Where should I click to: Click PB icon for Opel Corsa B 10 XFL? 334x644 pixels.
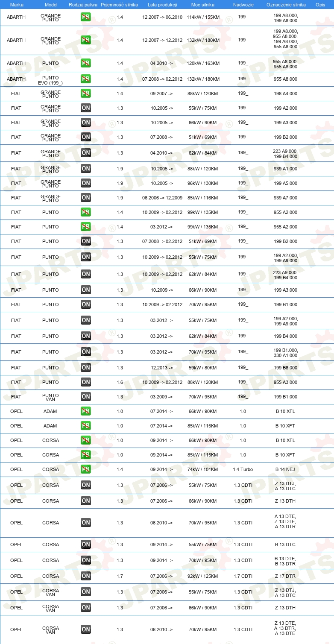tap(86, 440)
